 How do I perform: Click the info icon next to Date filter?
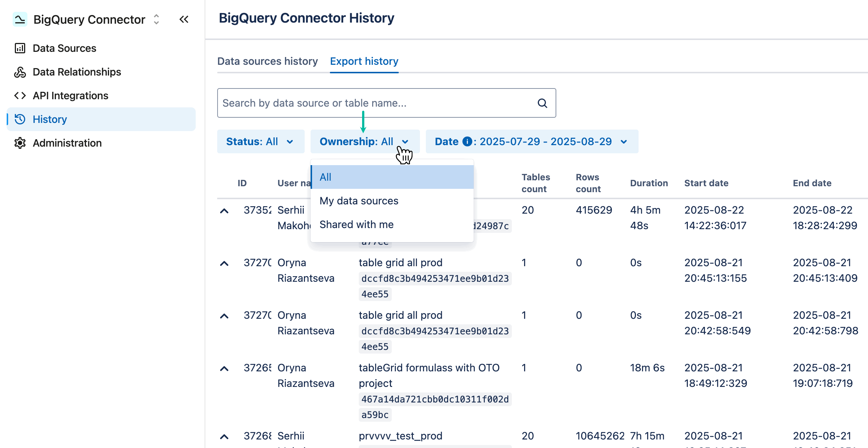(467, 141)
